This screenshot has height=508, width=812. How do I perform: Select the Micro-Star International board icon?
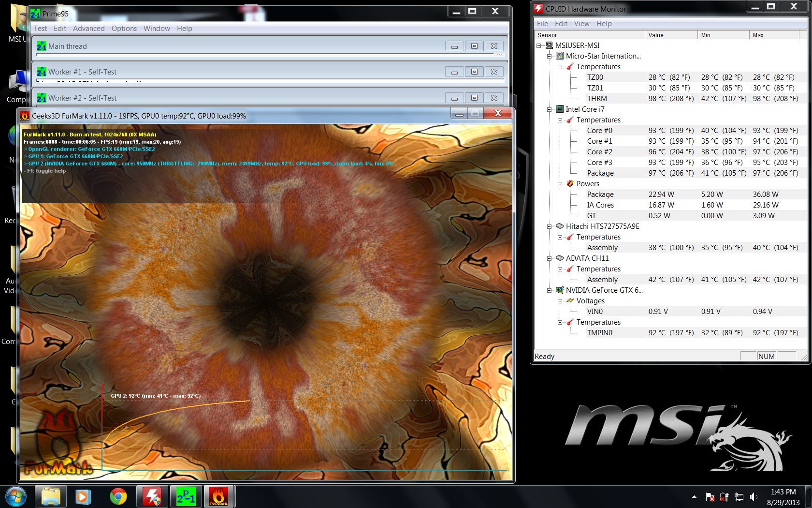(560, 56)
